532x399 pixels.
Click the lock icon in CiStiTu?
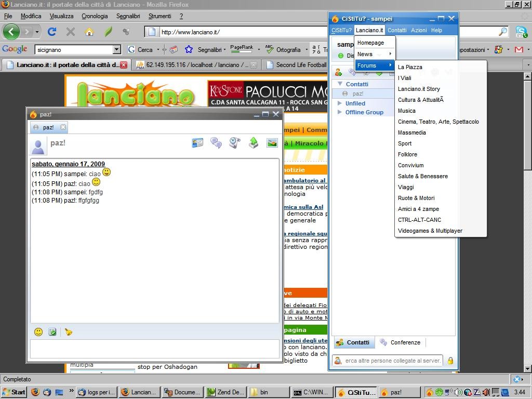pos(450,361)
